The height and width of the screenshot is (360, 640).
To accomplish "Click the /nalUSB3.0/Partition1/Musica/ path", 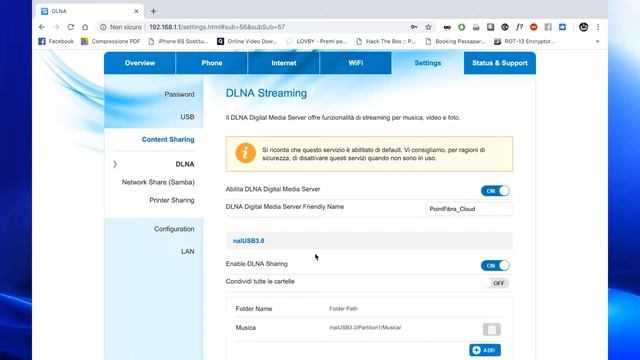I will (365, 327).
